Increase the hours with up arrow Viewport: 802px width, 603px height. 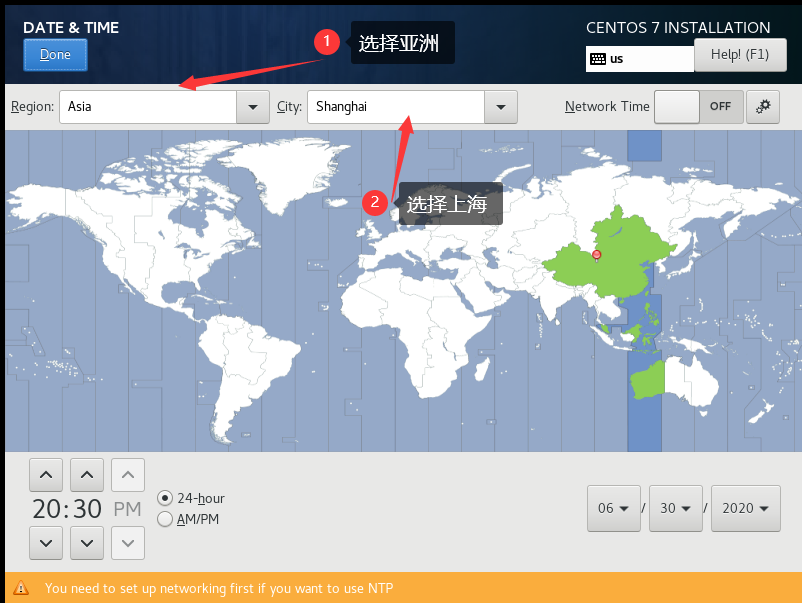(46, 475)
